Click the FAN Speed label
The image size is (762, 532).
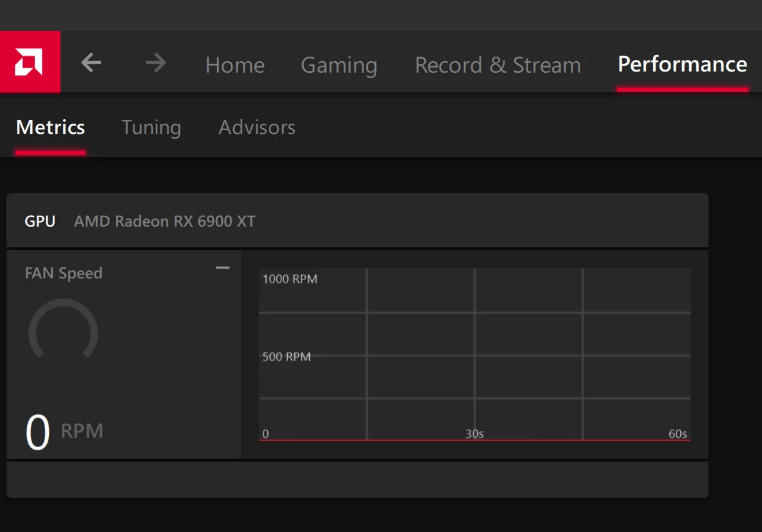(x=64, y=274)
